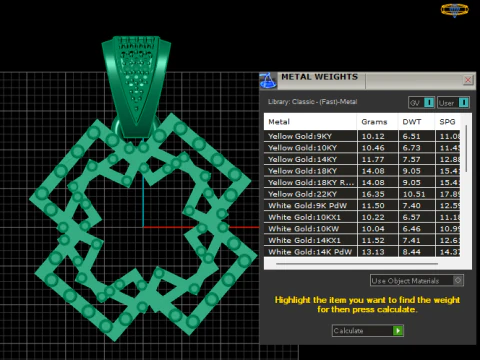Sort by the DWT column header
The image size is (480, 360).
416,122
